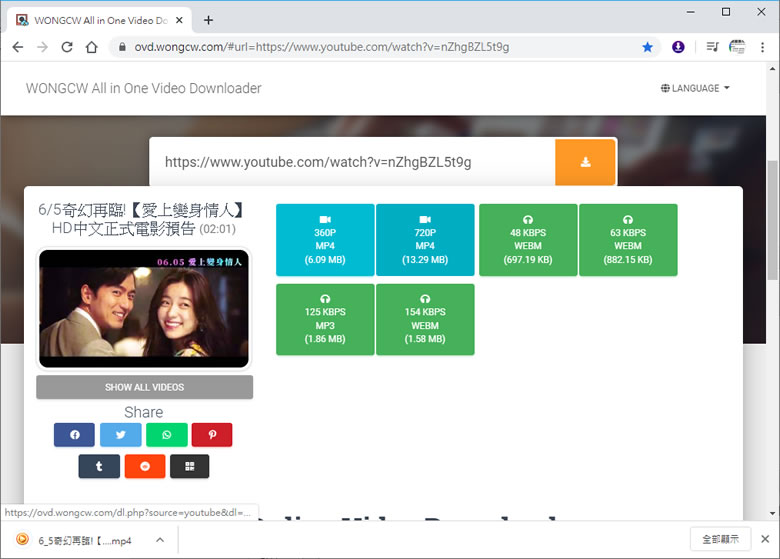
Task: Open the calendar-globe extension icon
Action: [x=737, y=47]
